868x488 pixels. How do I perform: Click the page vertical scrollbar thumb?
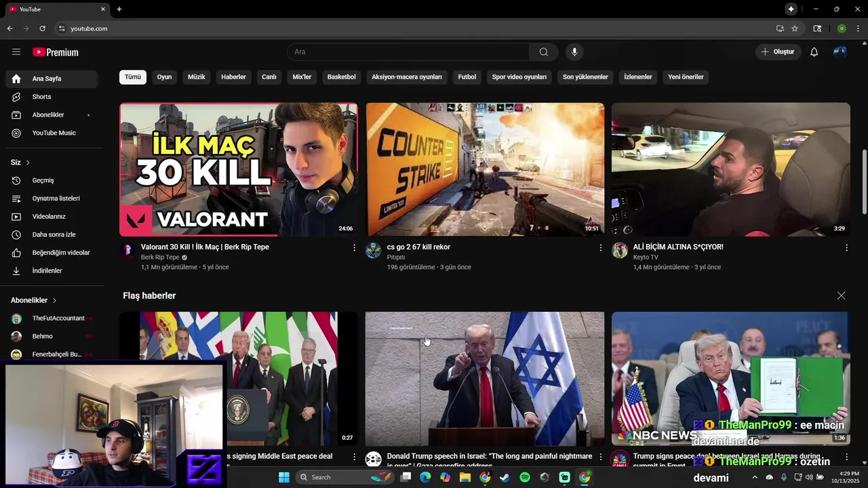click(864, 182)
